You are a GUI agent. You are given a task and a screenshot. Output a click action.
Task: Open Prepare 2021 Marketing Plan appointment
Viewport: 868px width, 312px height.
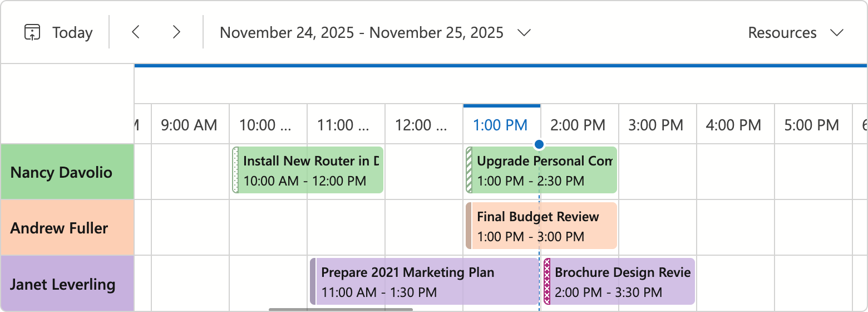424,281
